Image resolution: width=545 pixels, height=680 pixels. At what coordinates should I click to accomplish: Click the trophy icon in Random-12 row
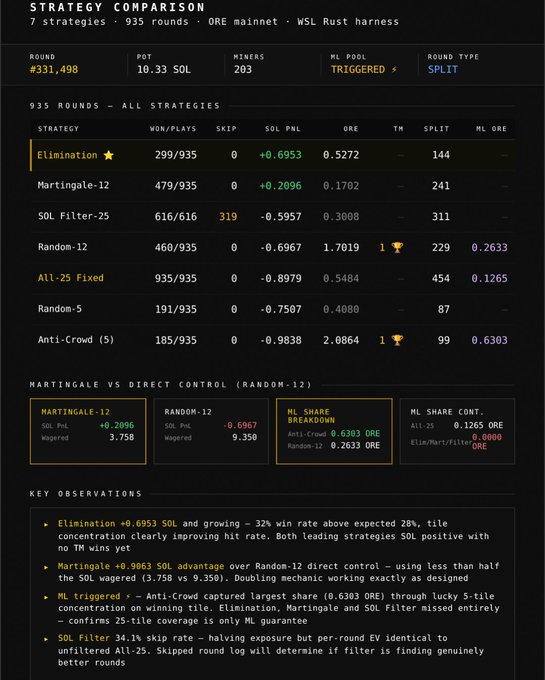pyautogui.click(x=397, y=248)
